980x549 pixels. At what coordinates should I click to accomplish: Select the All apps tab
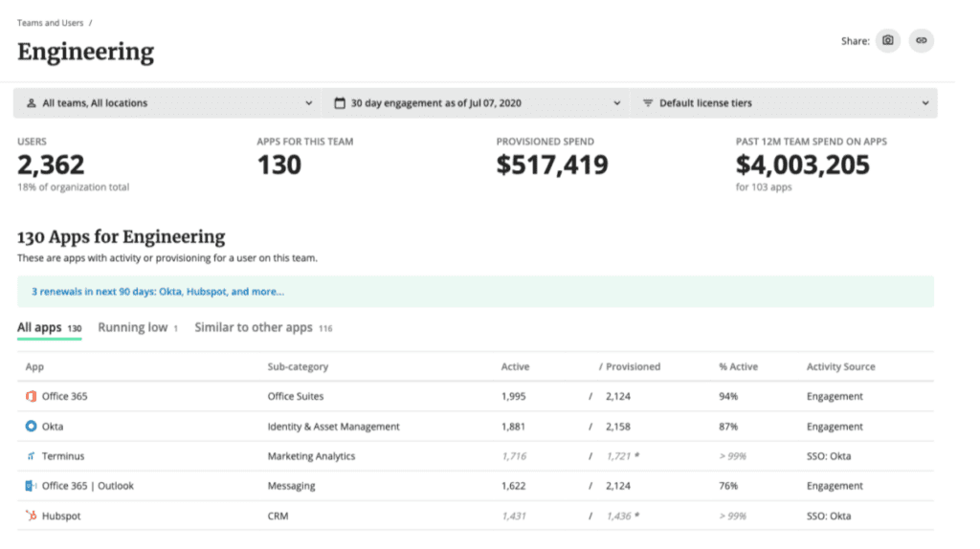(x=50, y=328)
